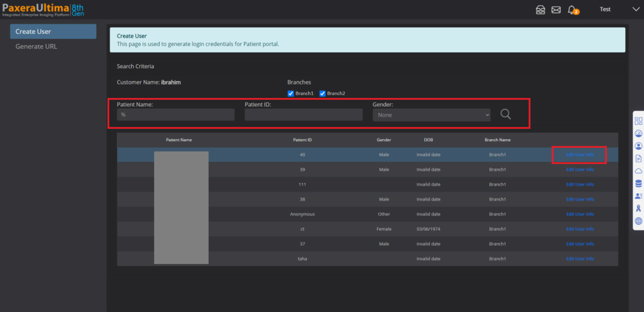Click Edit User Info for Anonymous patient
The height and width of the screenshot is (312, 644).
pyautogui.click(x=580, y=214)
